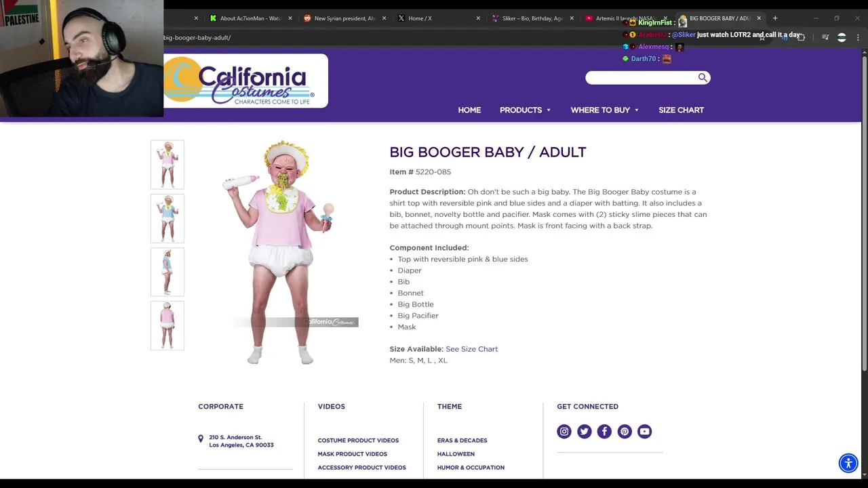Screen dimensions: 868x488
Task: Open the Halloween theme link
Action: (x=456, y=454)
